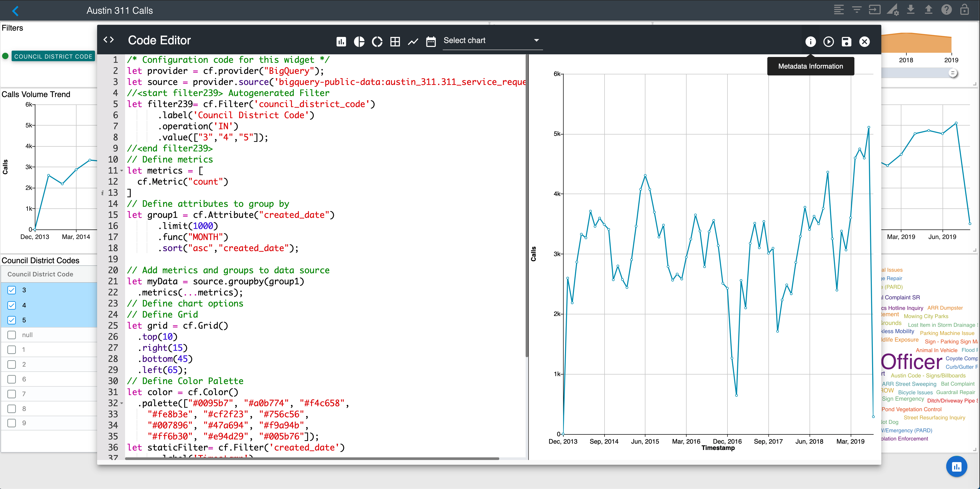Check district code 7 checkbox
Viewport: 980px width, 489px height.
tap(12, 394)
